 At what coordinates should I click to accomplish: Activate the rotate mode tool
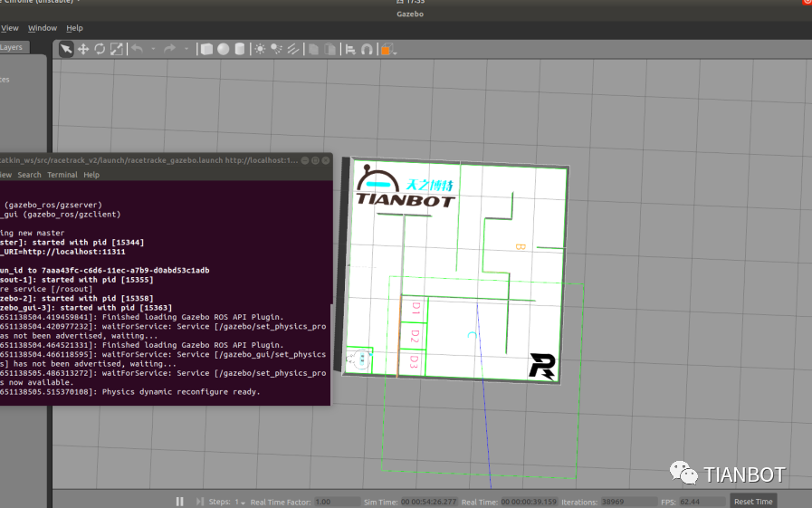[100, 49]
